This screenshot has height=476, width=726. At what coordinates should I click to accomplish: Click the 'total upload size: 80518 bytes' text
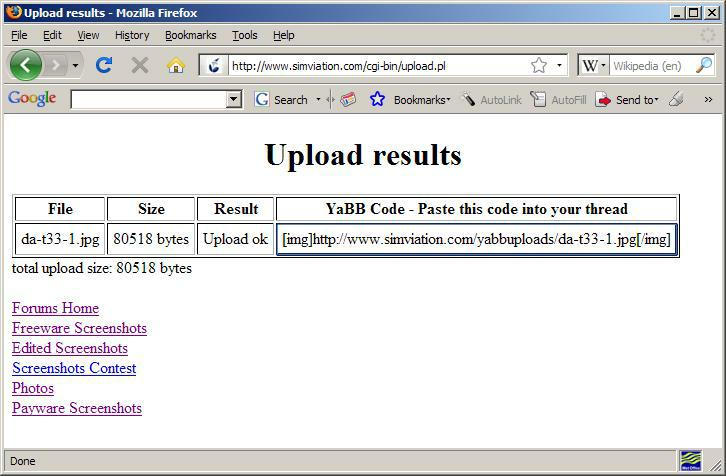pyautogui.click(x=101, y=268)
